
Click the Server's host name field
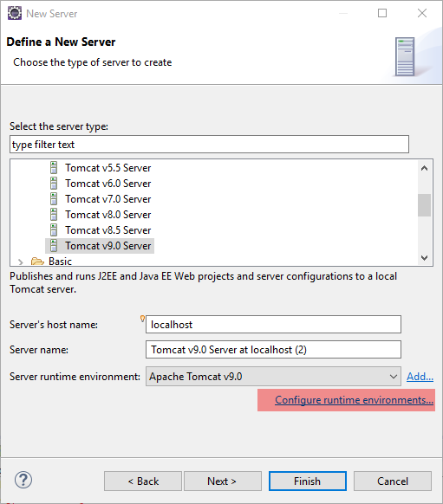(x=273, y=325)
